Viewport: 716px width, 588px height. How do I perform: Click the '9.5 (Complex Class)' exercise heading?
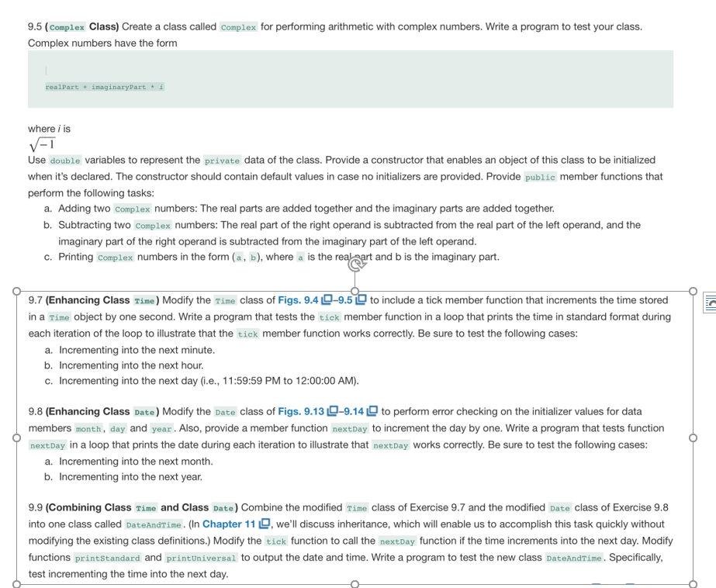pyautogui.click(x=73, y=27)
